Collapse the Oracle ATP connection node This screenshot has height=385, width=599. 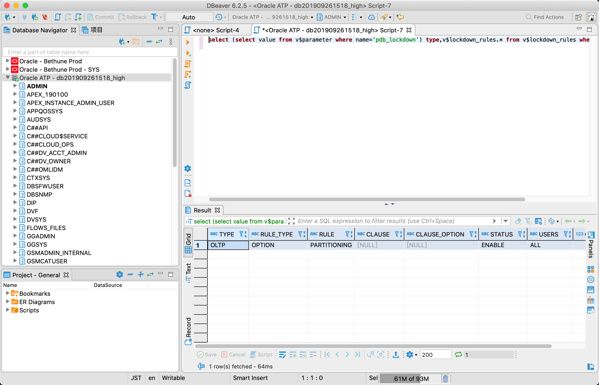[7, 78]
